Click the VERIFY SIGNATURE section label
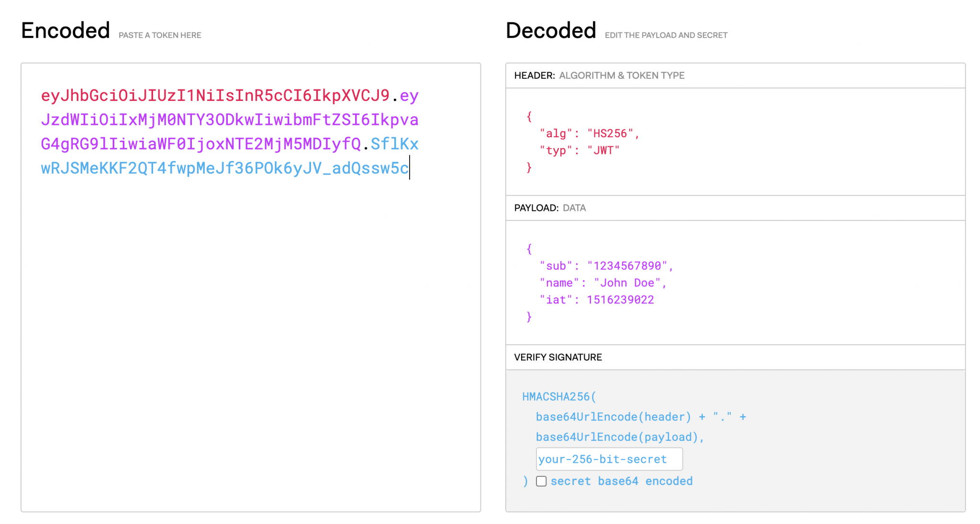The height and width of the screenshot is (524, 980). [557, 357]
